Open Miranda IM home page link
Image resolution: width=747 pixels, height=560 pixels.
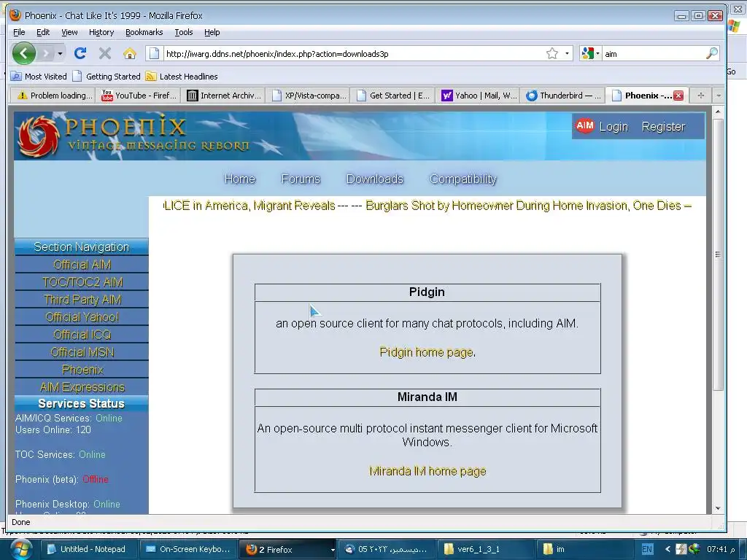(x=427, y=471)
